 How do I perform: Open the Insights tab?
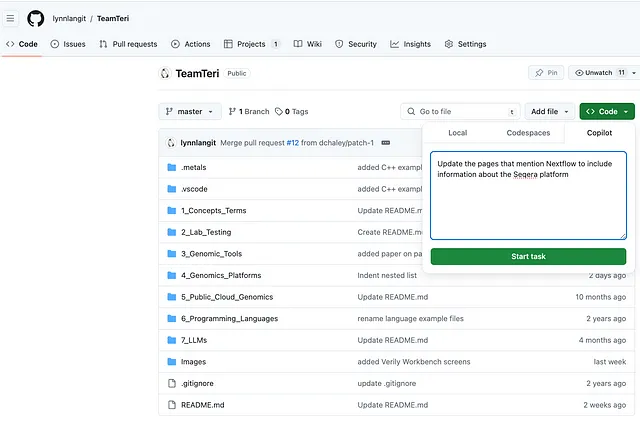[x=411, y=44]
